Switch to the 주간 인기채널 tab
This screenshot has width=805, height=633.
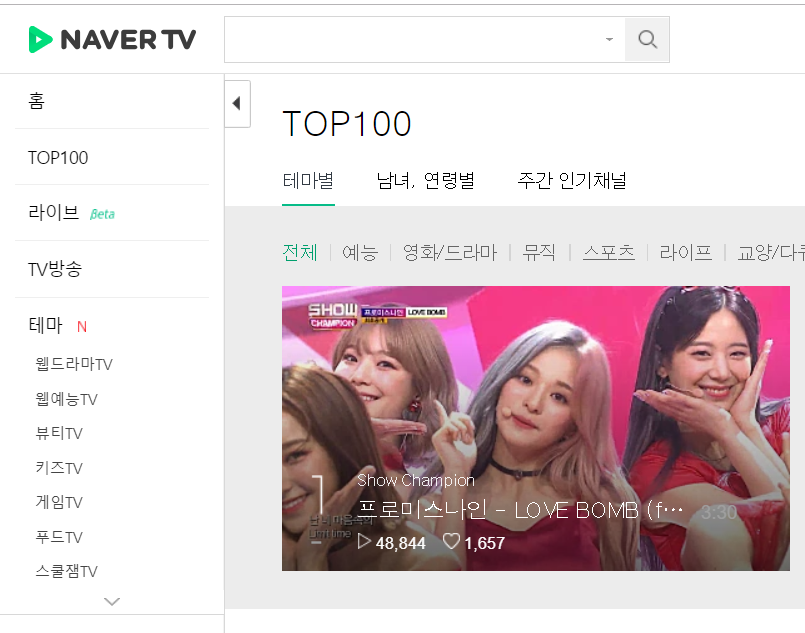click(x=571, y=181)
